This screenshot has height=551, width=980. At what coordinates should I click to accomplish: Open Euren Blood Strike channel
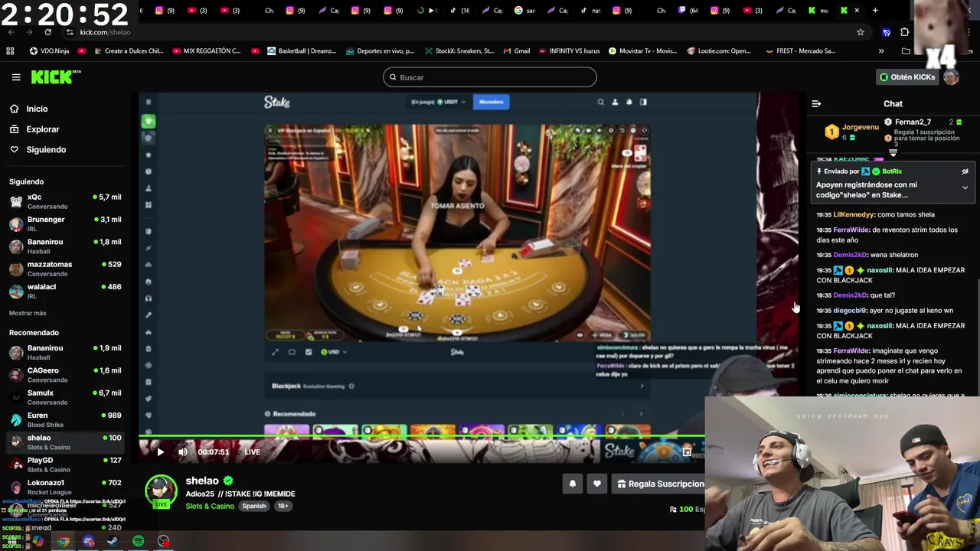pos(65,419)
